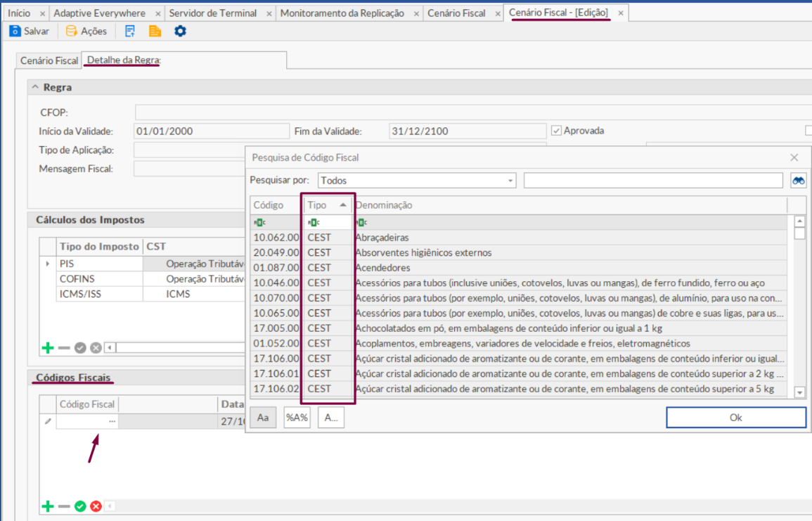The image size is (812, 521).
Task: Click code cell 17.106.02
Action: point(276,389)
